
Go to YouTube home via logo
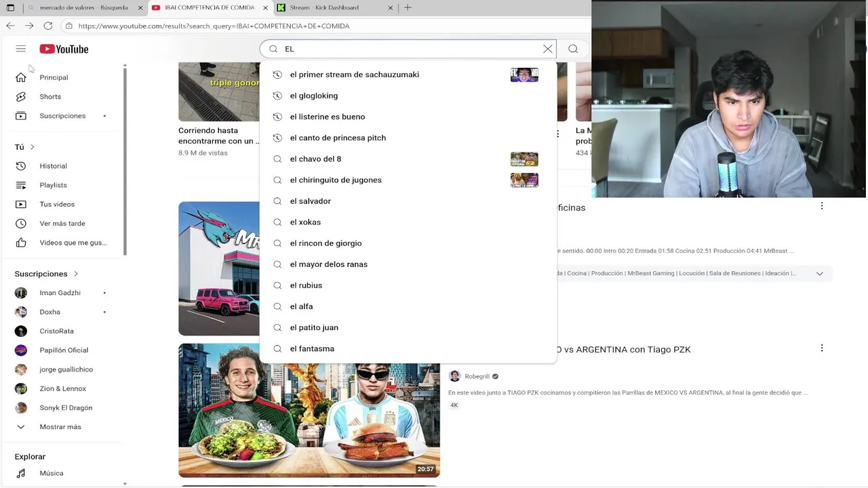point(64,49)
